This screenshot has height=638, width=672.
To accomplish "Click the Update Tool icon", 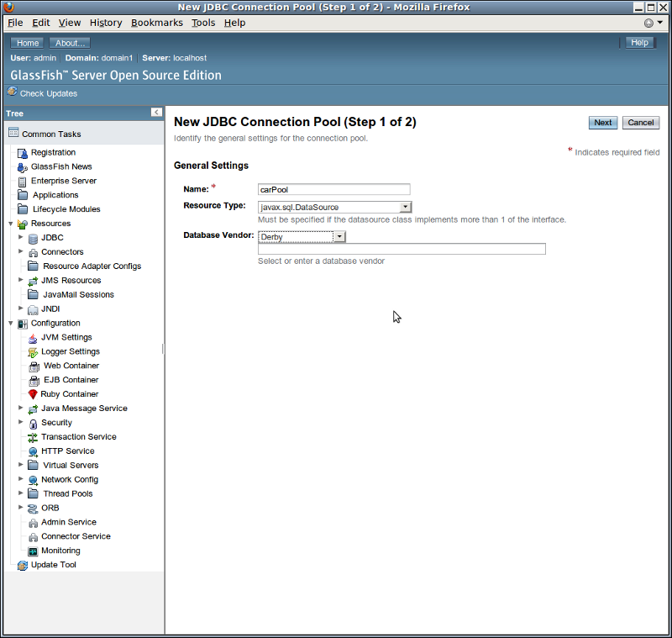I will point(23,566).
